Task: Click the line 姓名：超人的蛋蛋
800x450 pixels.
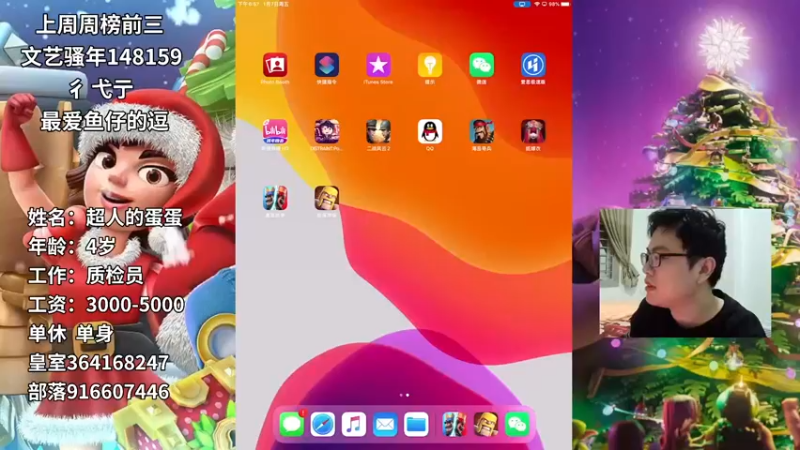Action: pyautogui.click(x=105, y=217)
